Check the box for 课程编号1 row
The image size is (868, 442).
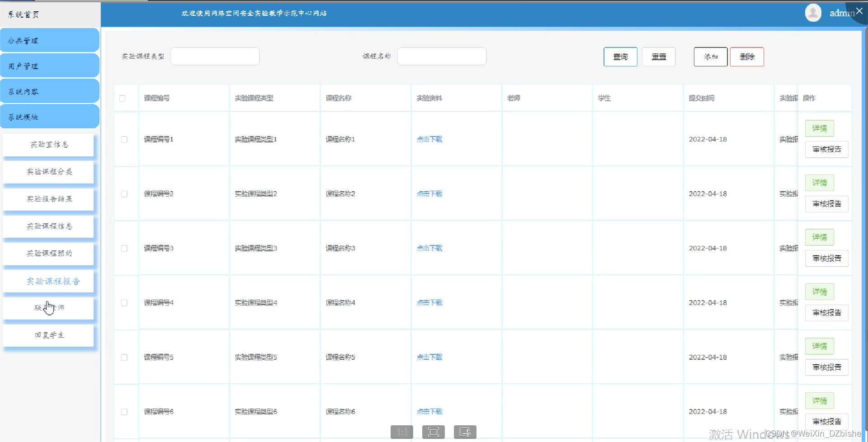coord(124,139)
